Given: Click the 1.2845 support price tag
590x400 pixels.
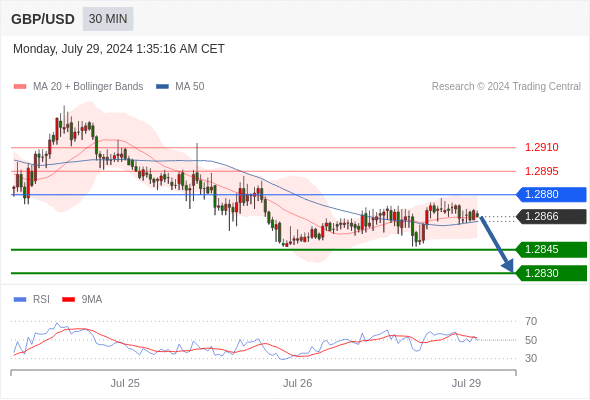Looking at the screenshot, I should (x=551, y=249).
